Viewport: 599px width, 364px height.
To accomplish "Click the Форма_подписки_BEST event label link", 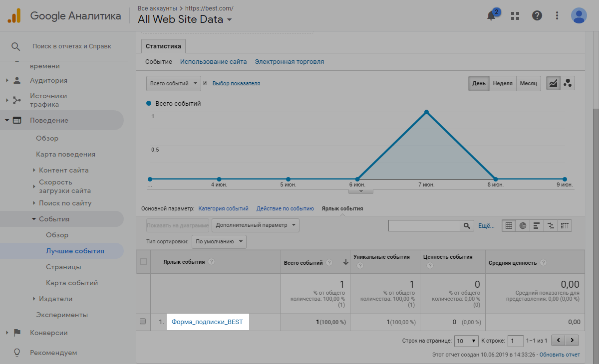I will pyautogui.click(x=207, y=322).
